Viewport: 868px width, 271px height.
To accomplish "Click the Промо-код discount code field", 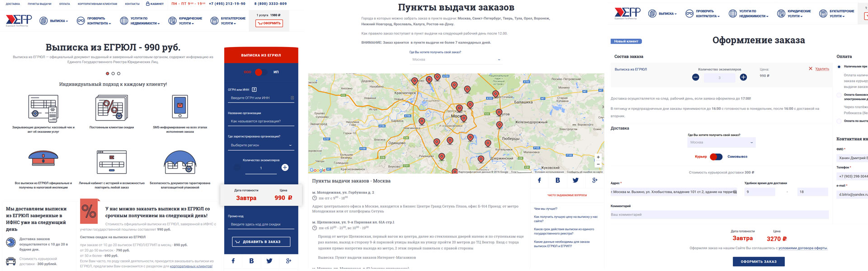I will point(261,224).
